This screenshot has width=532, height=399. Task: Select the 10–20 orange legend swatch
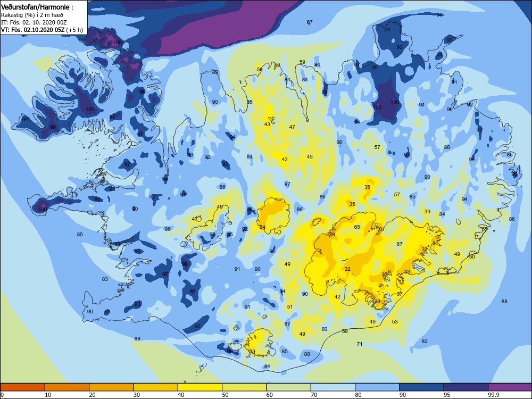coord(67,387)
